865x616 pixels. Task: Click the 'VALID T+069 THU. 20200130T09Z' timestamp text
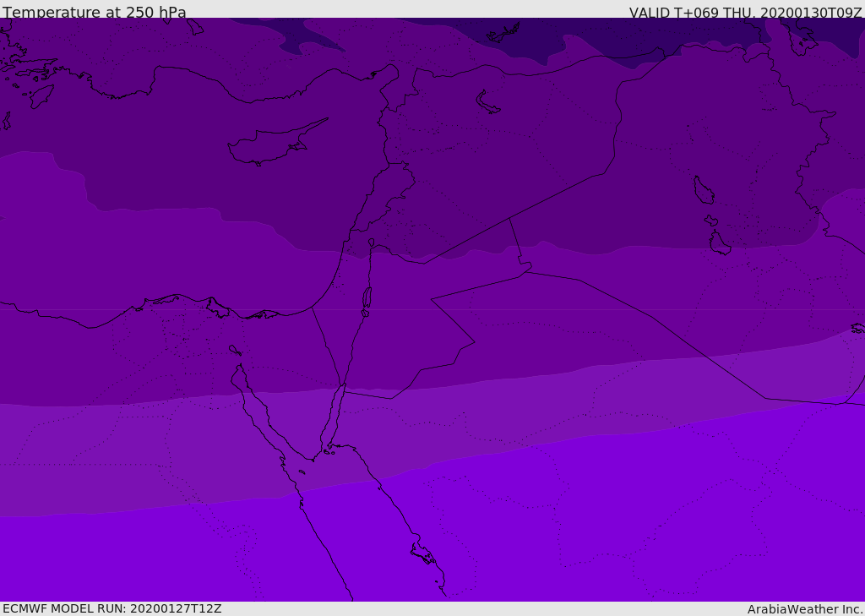[x=745, y=13]
